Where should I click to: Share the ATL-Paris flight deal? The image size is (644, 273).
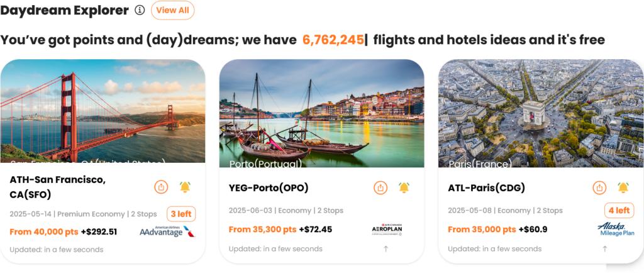599,187
